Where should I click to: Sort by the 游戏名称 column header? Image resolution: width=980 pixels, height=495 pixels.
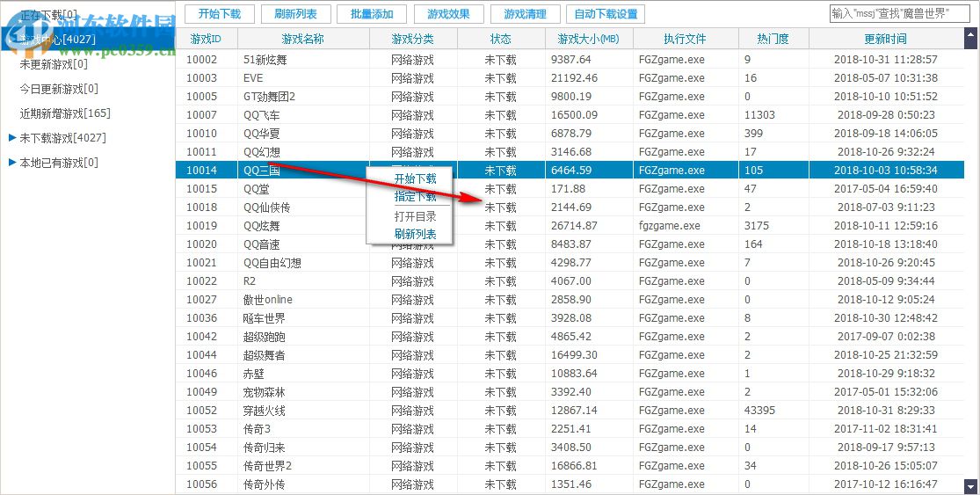(303, 39)
